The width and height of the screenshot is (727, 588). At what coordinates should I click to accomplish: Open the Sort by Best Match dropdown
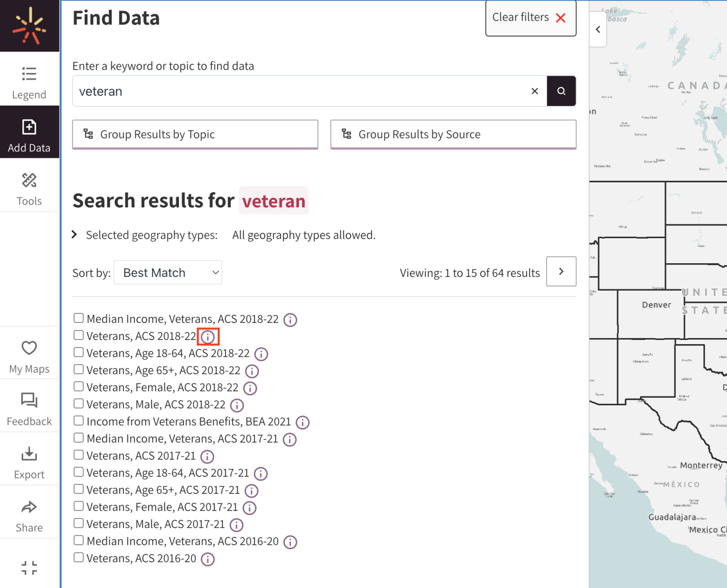click(168, 272)
